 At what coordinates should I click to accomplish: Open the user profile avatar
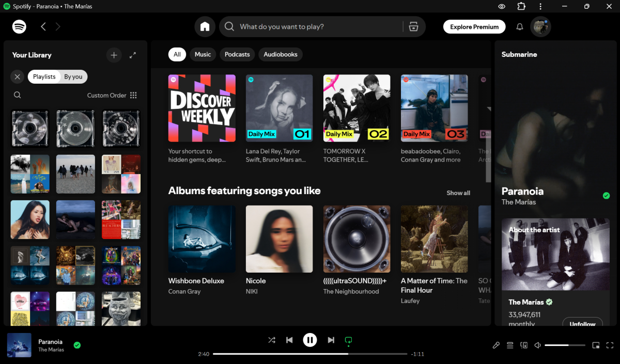point(541,27)
